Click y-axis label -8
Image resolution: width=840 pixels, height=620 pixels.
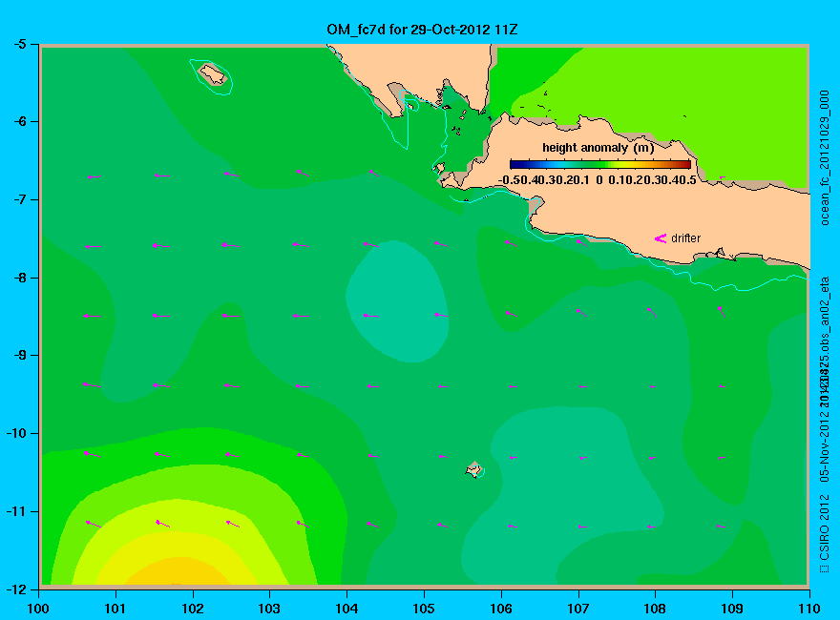click(19, 278)
